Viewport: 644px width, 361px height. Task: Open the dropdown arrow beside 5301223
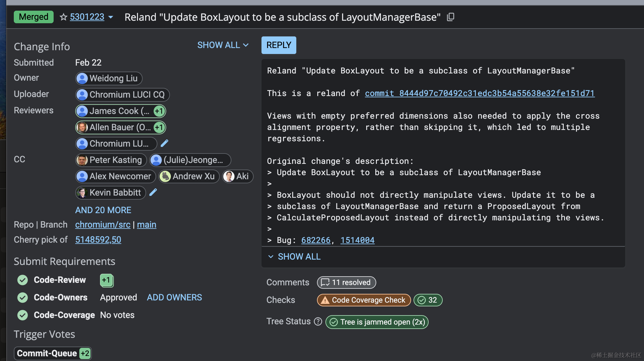[111, 17]
